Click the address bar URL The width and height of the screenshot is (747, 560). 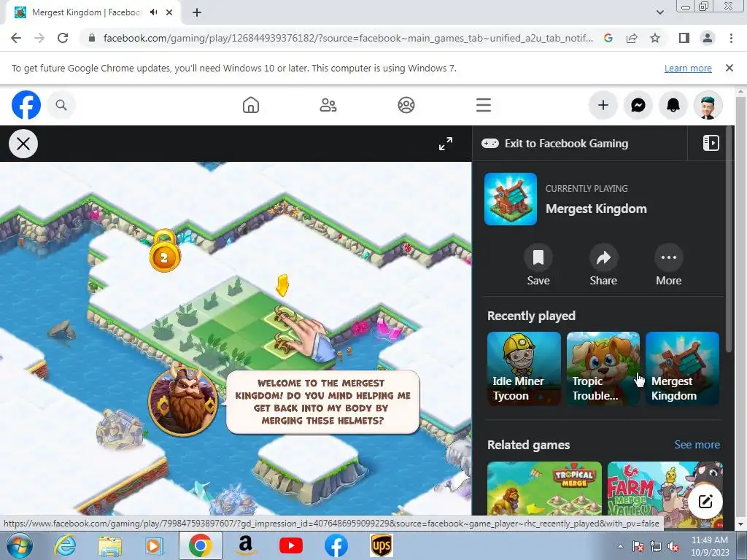[x=348, y=38]
